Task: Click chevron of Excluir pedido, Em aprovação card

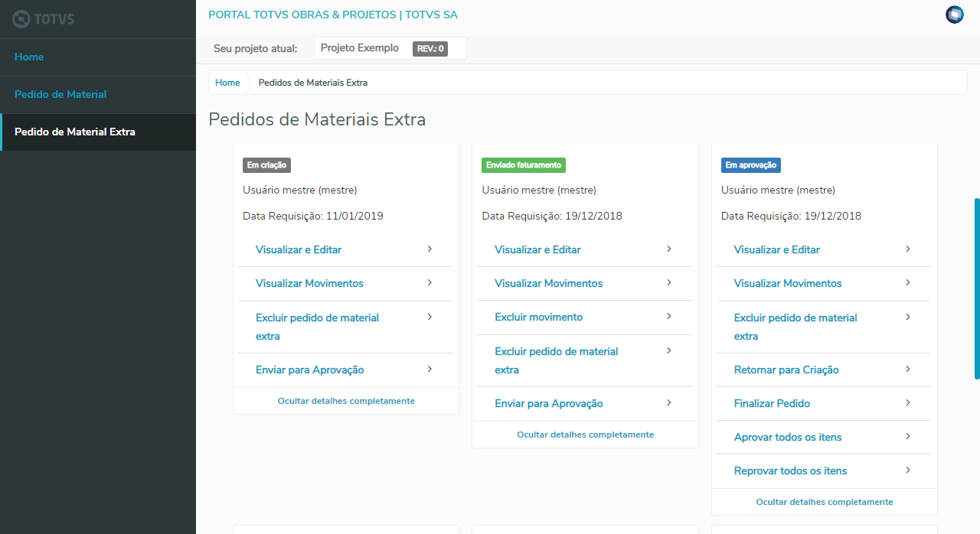Action: click(x=908, y=317)
